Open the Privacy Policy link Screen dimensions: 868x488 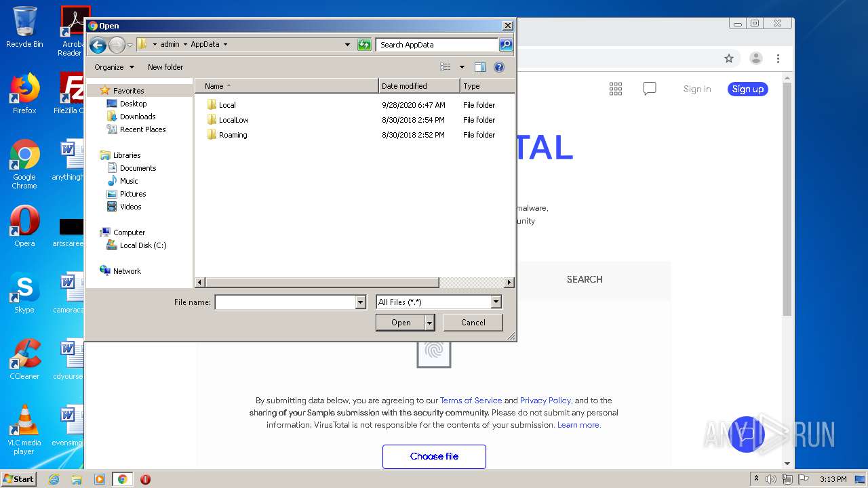point(546,401)
